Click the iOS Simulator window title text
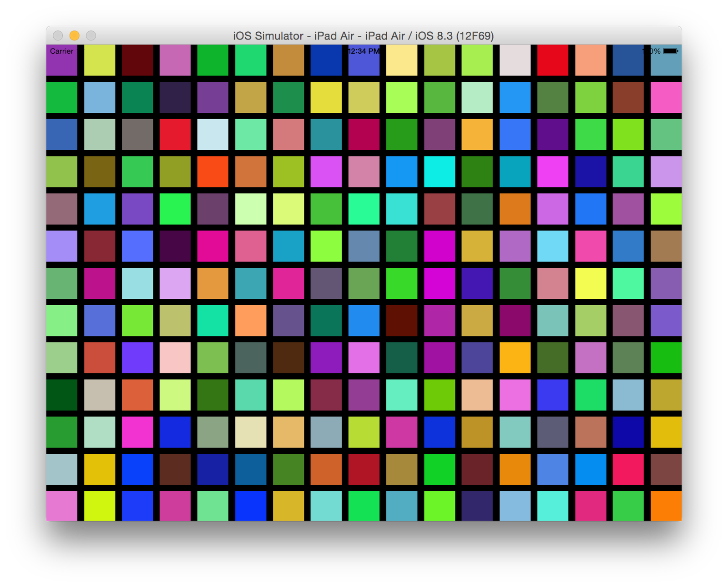This screenshot has height=587, width=728. tap(364, 36)
